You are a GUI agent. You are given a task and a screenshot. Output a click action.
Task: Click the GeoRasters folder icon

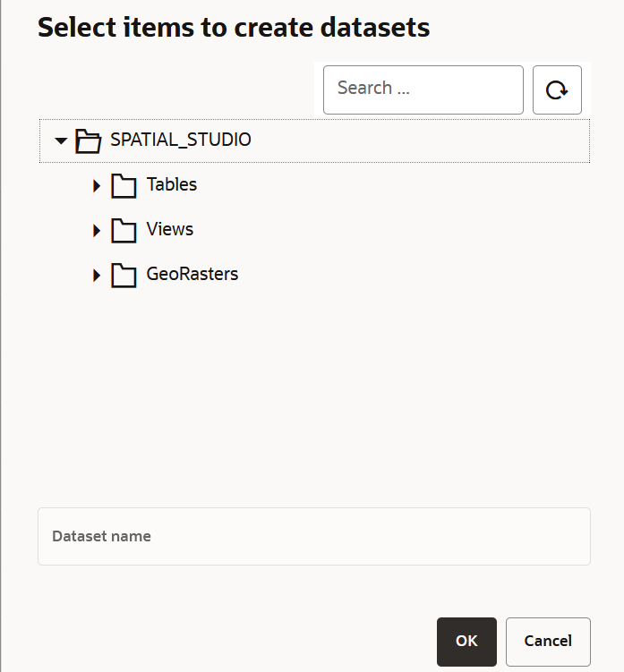pos(124,275)
